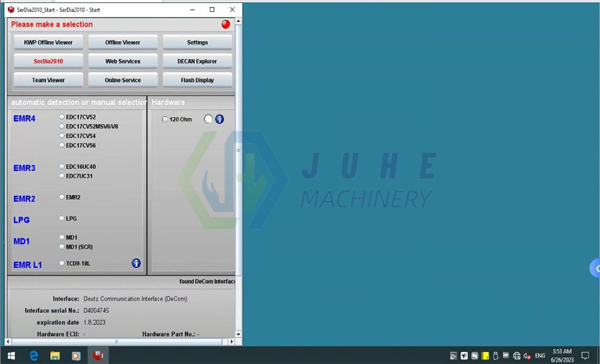Mute status: click the speaker tray icon
The width and height of the screenshot is (600, 364).
tap(527, 355)
